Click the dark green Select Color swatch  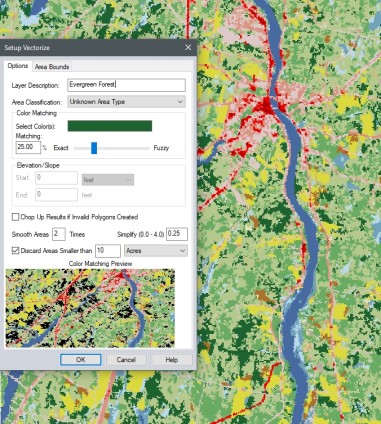pos(110,126)
